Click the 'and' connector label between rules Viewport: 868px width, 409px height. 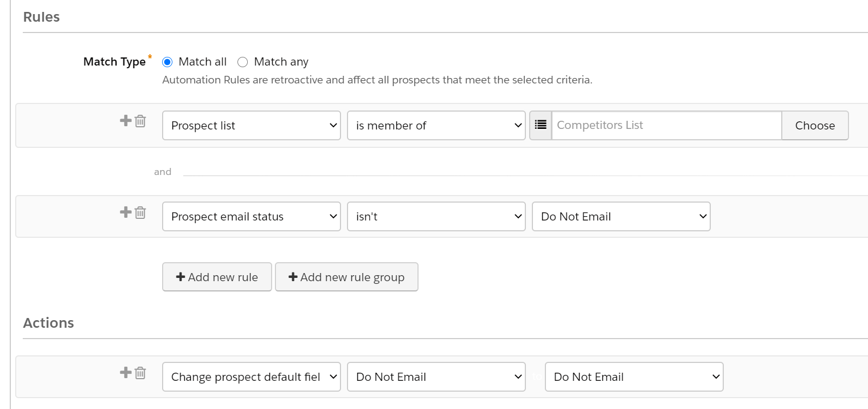point(163,172)
